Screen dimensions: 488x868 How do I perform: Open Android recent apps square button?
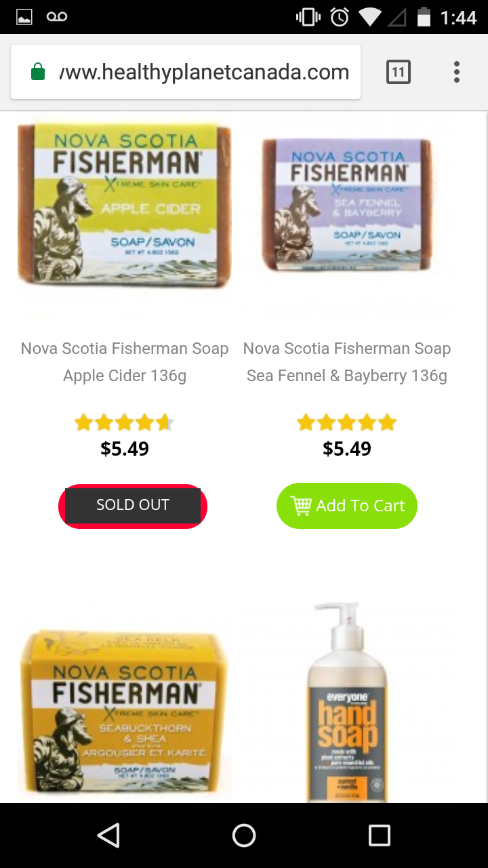point(379,835)
